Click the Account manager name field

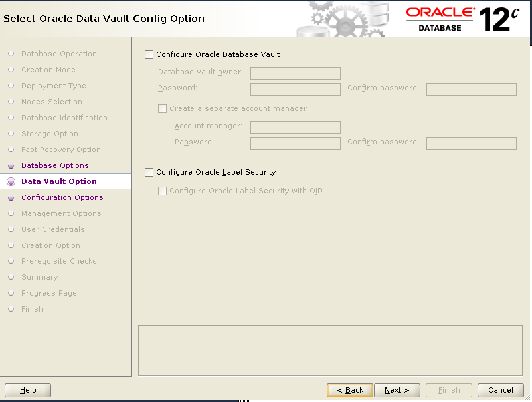[x=295, y=127]
